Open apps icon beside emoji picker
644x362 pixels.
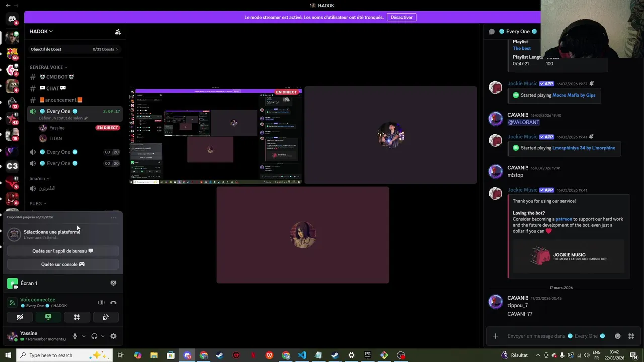(x=631, y=336)
